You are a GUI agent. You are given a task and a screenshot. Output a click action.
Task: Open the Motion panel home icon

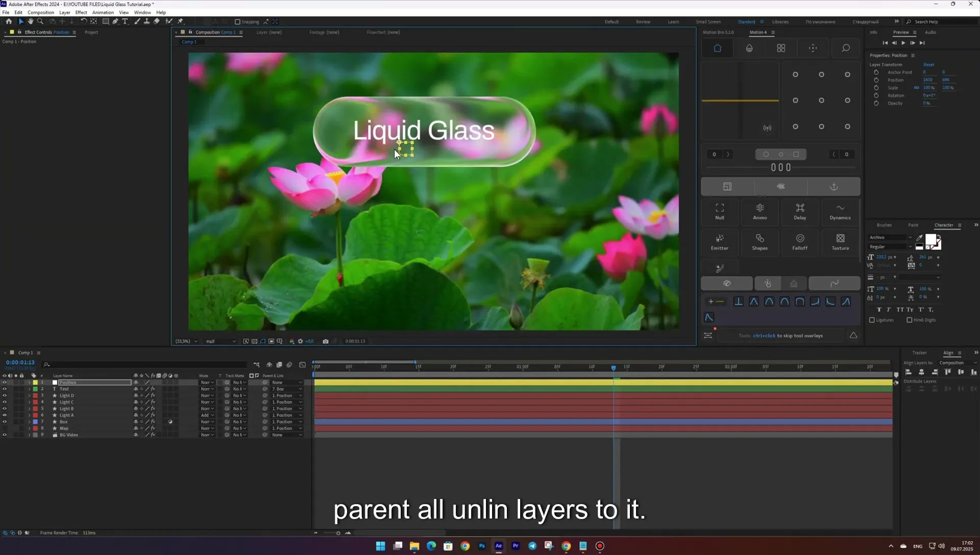[x=717, y=48]
